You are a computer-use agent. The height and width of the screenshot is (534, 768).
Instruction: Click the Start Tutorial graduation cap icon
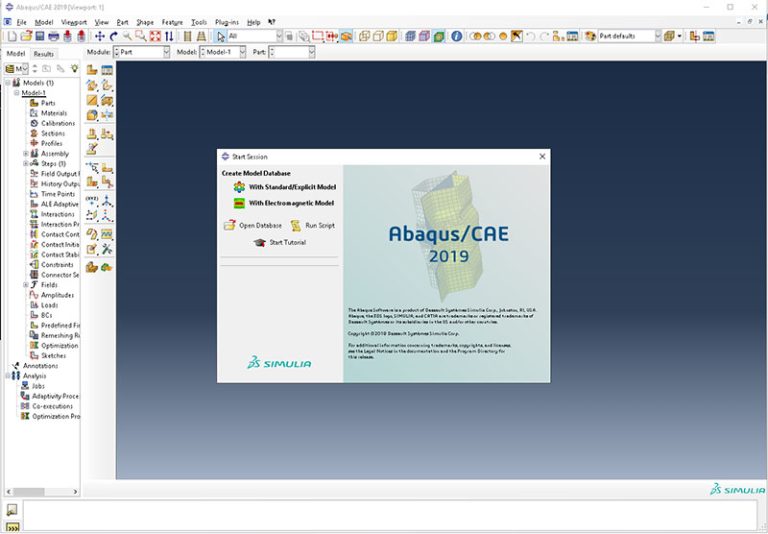[x=260, y=243]
